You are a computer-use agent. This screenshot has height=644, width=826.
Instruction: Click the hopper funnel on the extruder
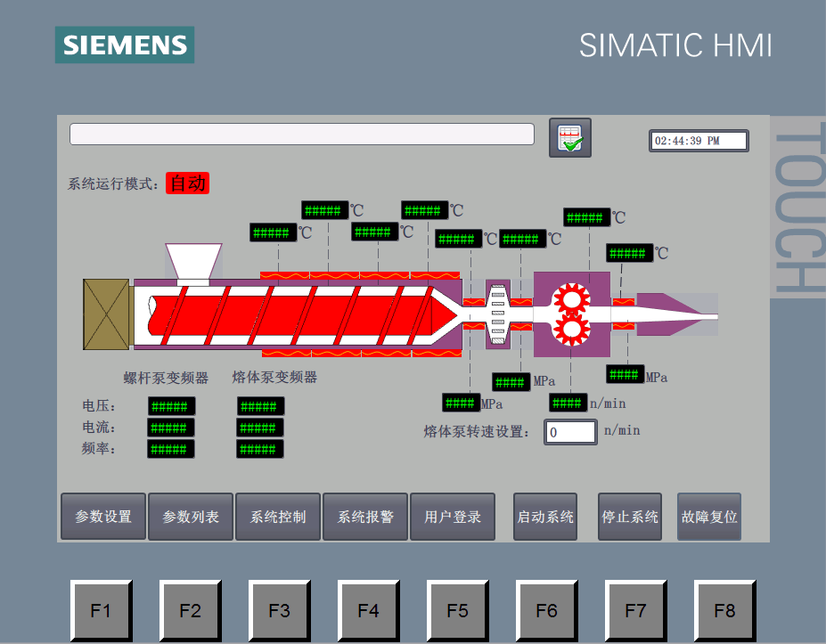coord(193,263)
